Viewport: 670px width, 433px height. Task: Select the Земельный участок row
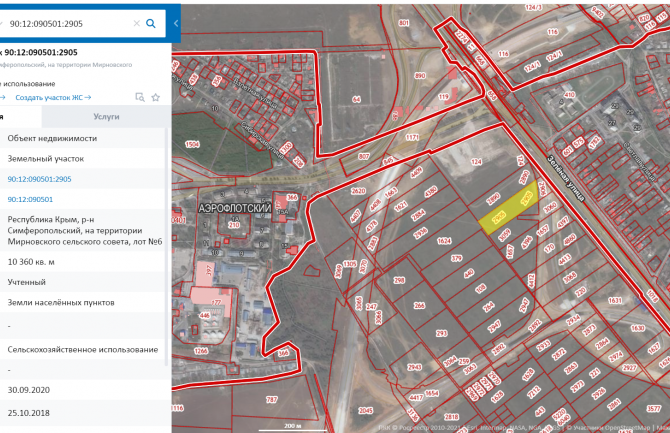pos(82,159)
